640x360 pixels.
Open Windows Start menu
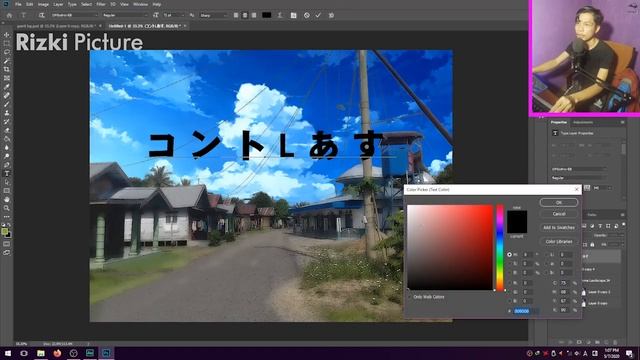[7, 353]
